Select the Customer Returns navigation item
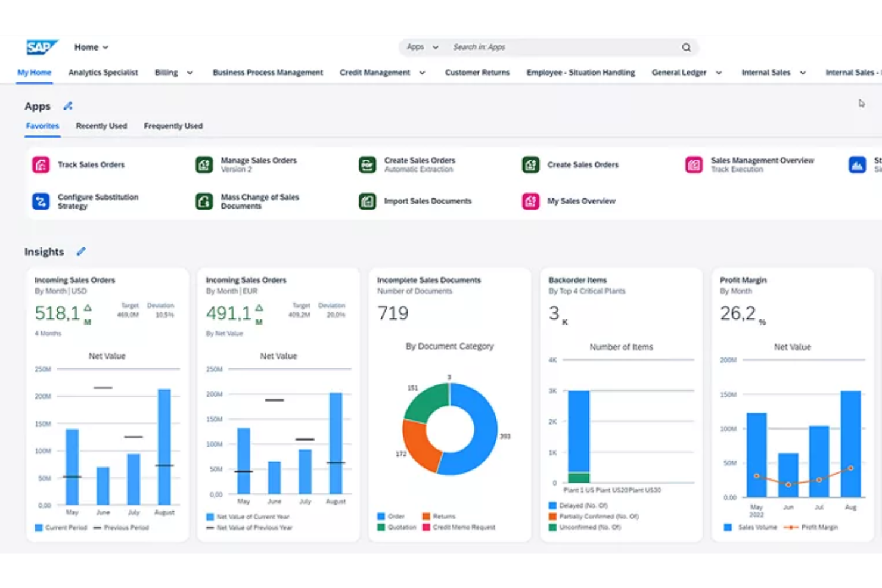The height and width of the screenshot is (588, 882). (x=477, y=72)
